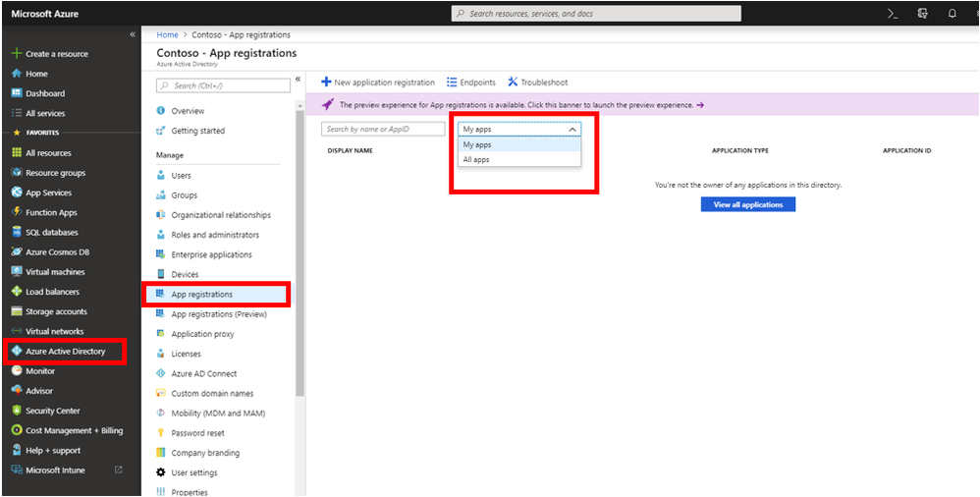Image resolution: width=980 pixels, height=497 pixels.
Task: Click the Virtual networks icon
Action: point(17,331)
